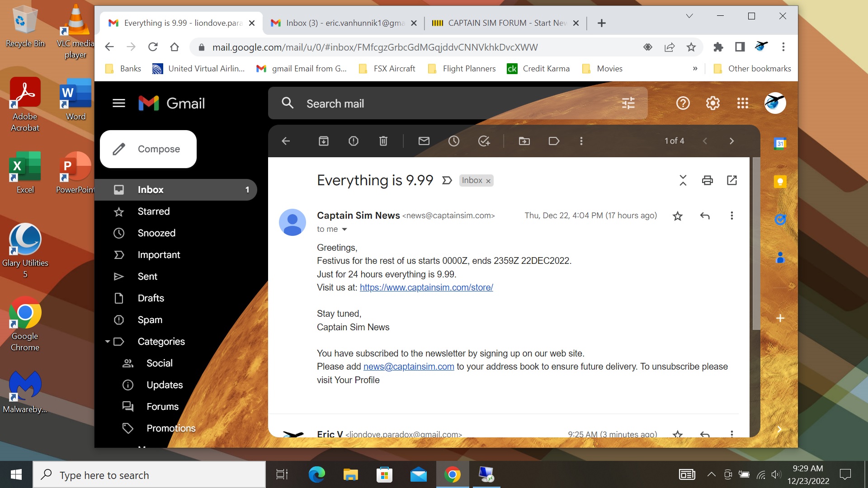The image size is (868, 488).
Task: Click the email pane's vertical scrollbar
Action: pyautogui.click(x=756, y=244)
